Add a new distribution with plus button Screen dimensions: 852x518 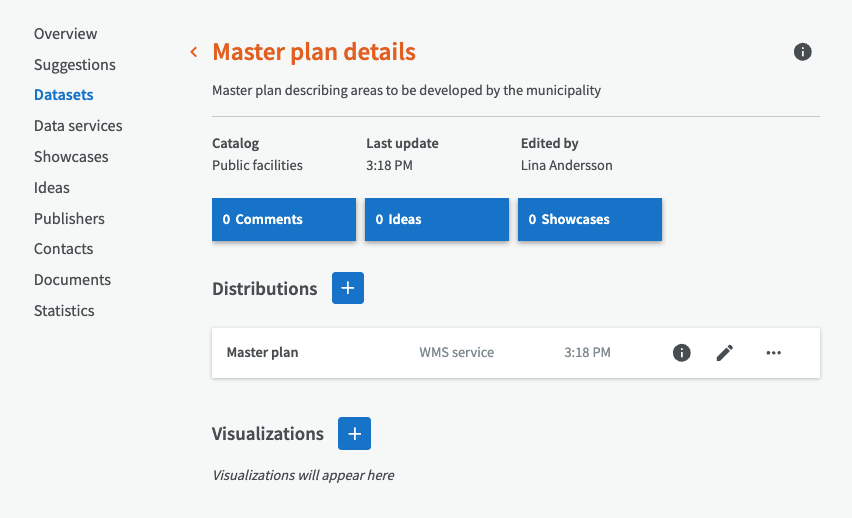tap(348, 288)
